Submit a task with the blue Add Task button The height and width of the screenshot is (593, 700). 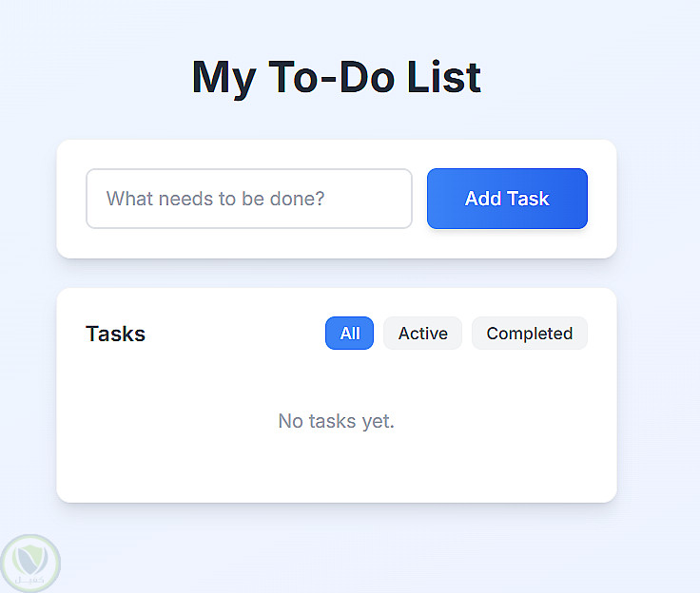point(507,199)
